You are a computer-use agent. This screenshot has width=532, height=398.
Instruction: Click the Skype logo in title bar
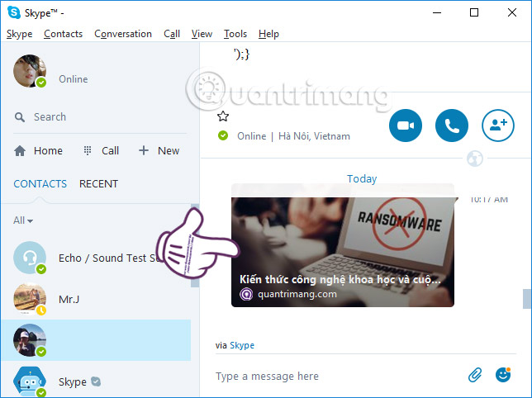pos(14,12)
